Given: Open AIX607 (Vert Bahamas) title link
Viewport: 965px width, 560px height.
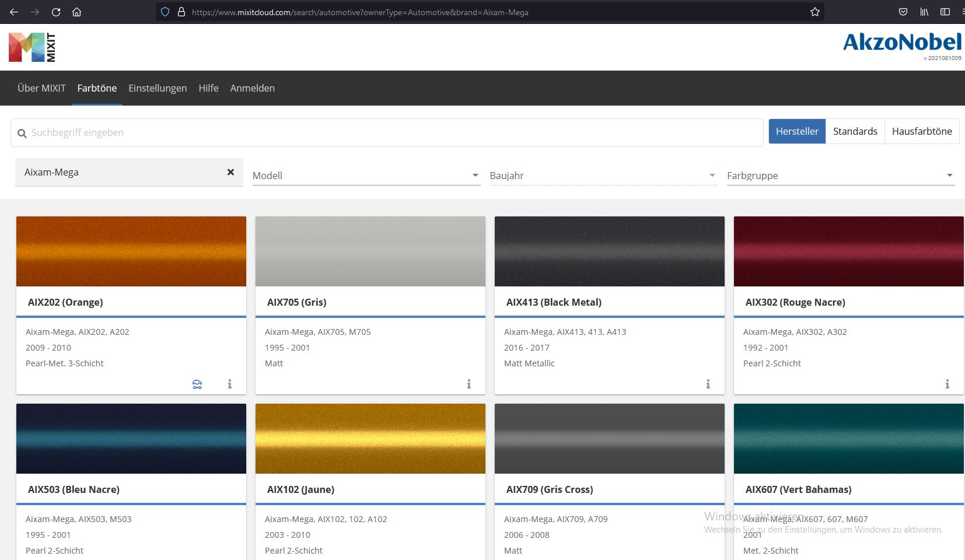Looking at the screenshot, I should point(798,489).
